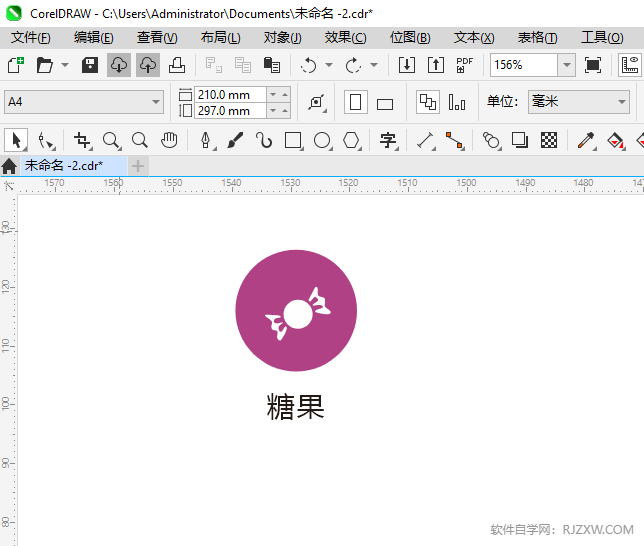Screen dimensions: 644x546
Task: Click the New document icon
Action: point(16,65)
